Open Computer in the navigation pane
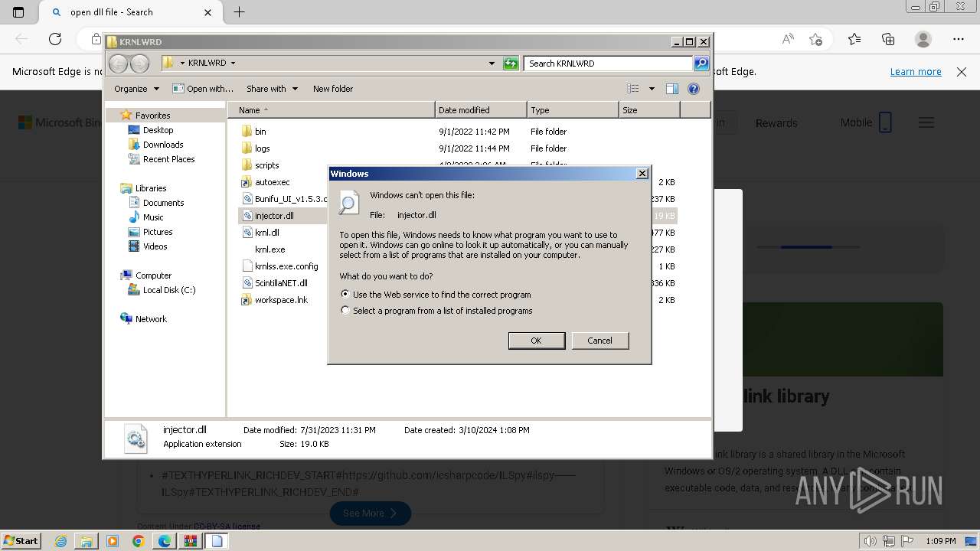The width and height of the screenshot is (980, 551). point(153,275)
